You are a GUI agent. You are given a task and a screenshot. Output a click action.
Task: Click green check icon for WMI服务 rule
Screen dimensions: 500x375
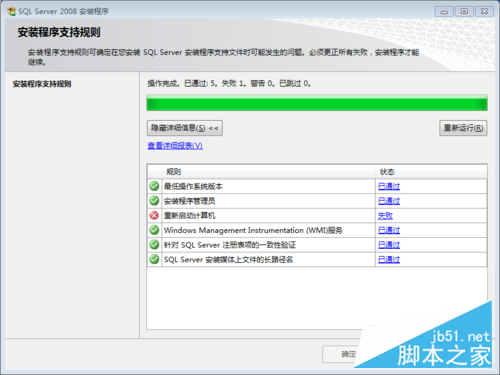tap(154, 230)
